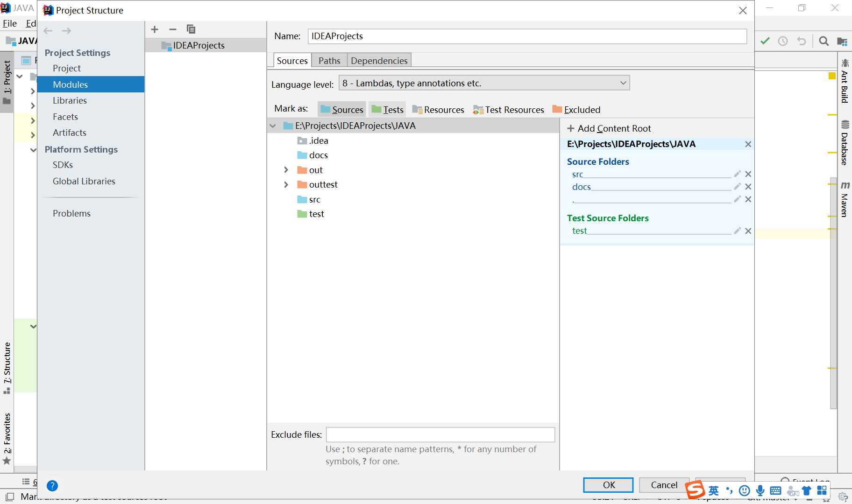Click Add Content Root
The image size is (852, 504).
[609, 128]
